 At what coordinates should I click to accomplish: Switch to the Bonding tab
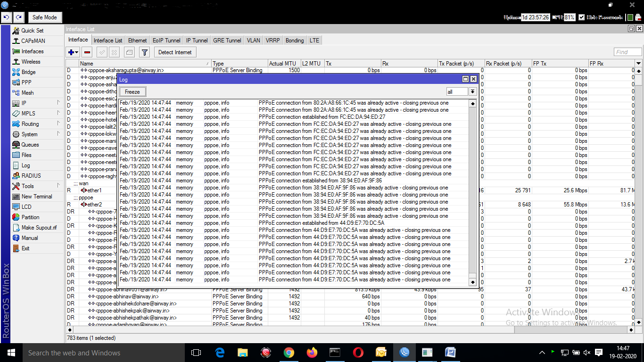(295, 41)
